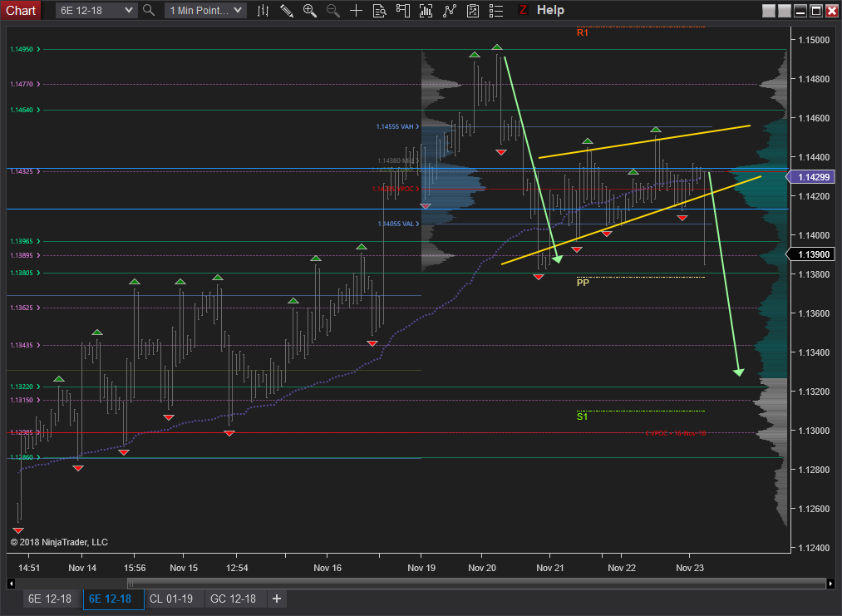Click the R1 pivot label
This screenshot has width=842, height=616.
[582, 32]
